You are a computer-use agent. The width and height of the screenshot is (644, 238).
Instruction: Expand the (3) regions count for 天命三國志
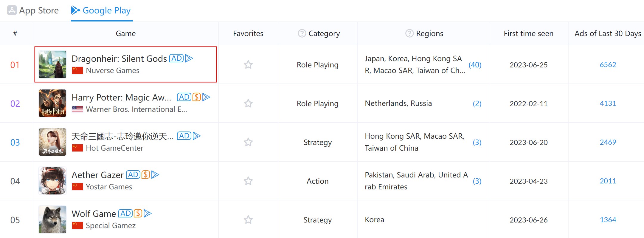[x=477, y=142]
